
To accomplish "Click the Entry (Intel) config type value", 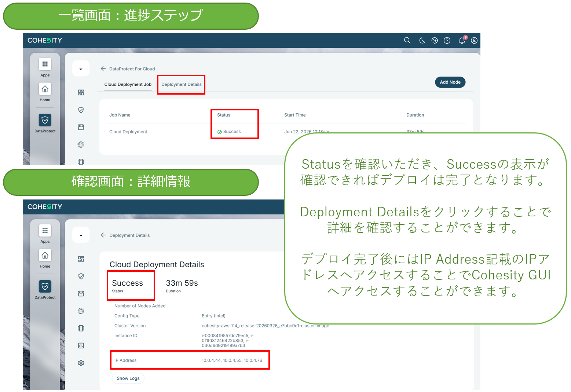I will pyautogui.click(x=213, y=316).
